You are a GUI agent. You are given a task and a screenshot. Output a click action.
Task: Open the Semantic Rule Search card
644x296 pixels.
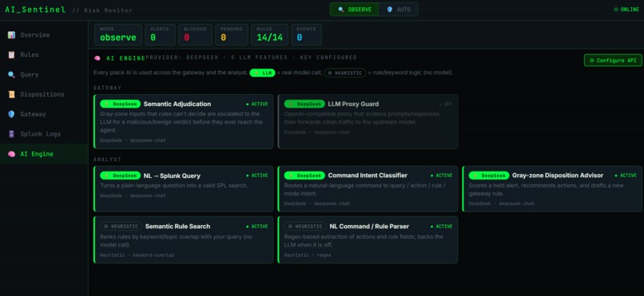[x=184, y=240]
